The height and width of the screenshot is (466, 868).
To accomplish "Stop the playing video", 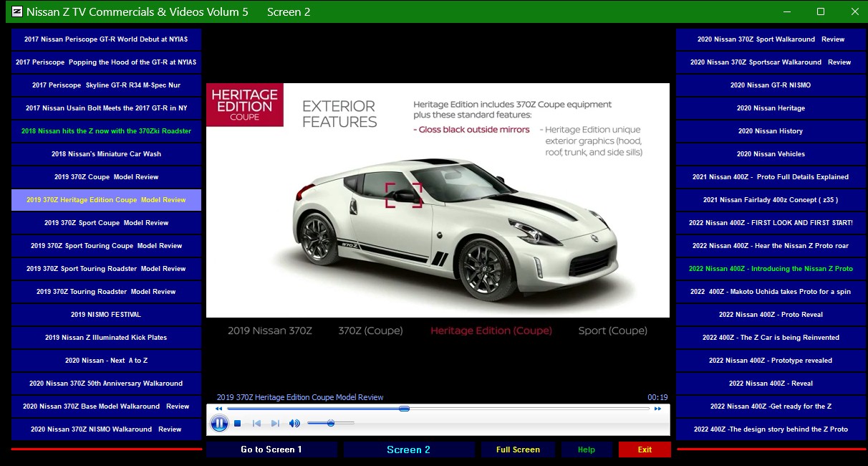I will coord(238,424).
